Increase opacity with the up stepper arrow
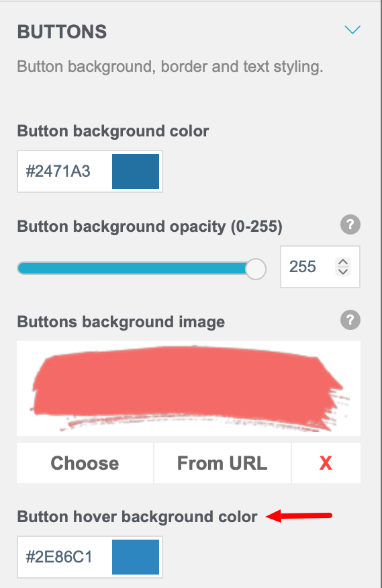This screenshot has height=588, width=382. coord(343,262)
